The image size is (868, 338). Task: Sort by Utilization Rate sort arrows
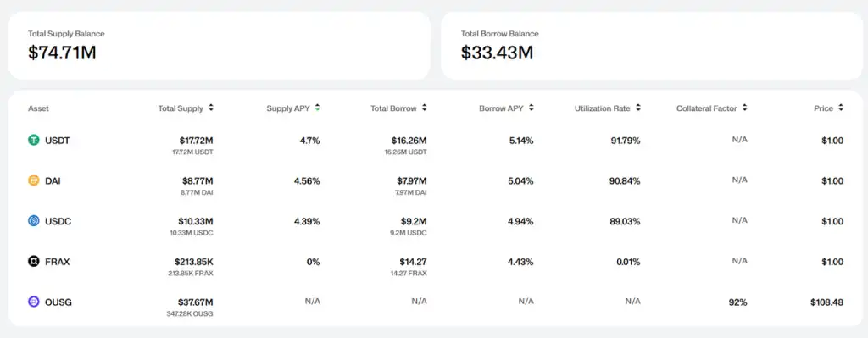[637, 108]
